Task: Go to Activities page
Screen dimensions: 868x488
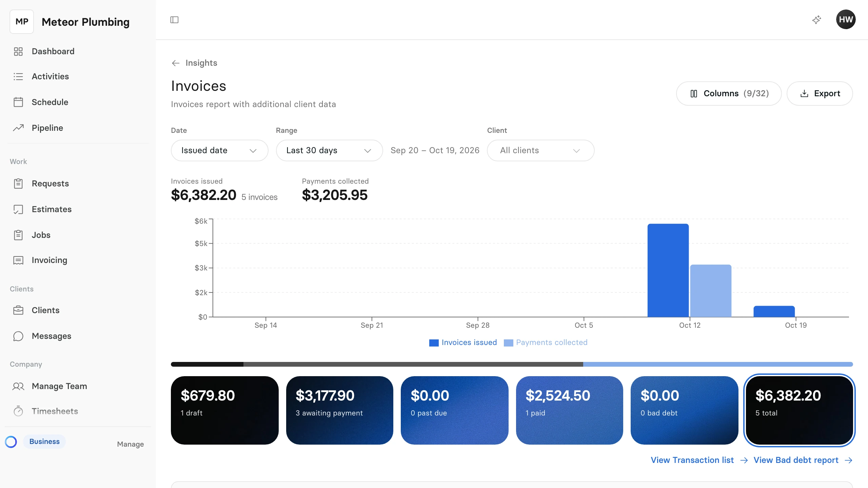Action: tap(78, 77)
